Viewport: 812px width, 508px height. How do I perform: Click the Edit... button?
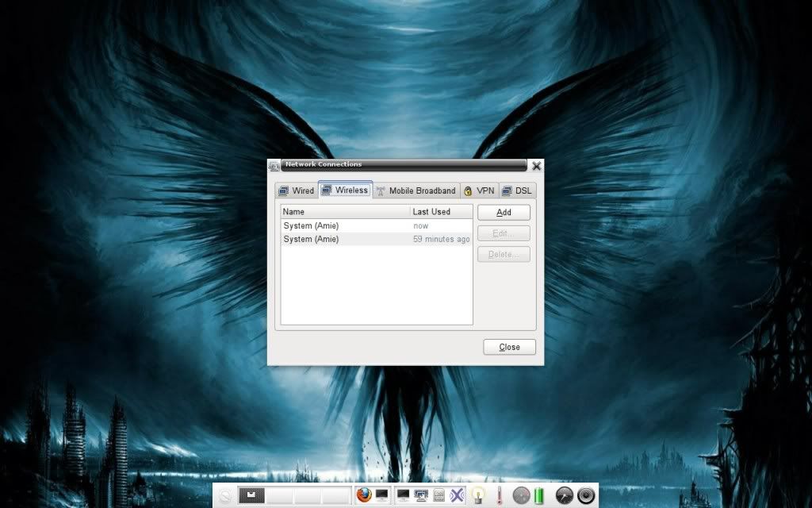(x=504, y=233)
